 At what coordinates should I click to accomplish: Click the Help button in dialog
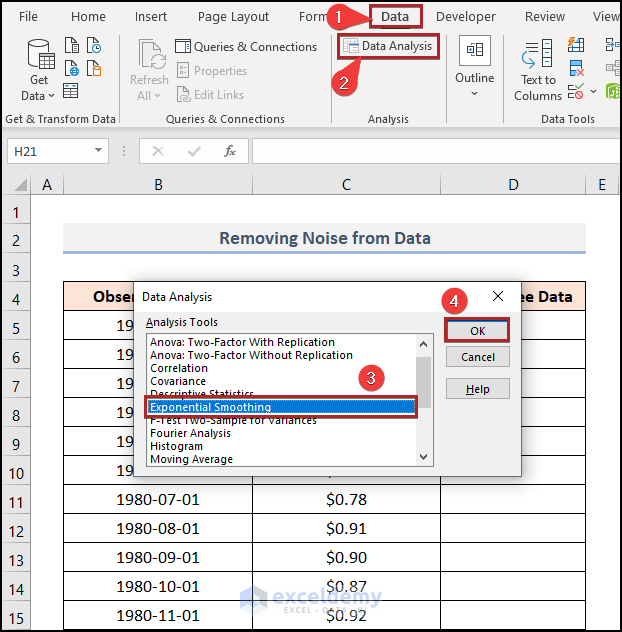coord(477,389)
